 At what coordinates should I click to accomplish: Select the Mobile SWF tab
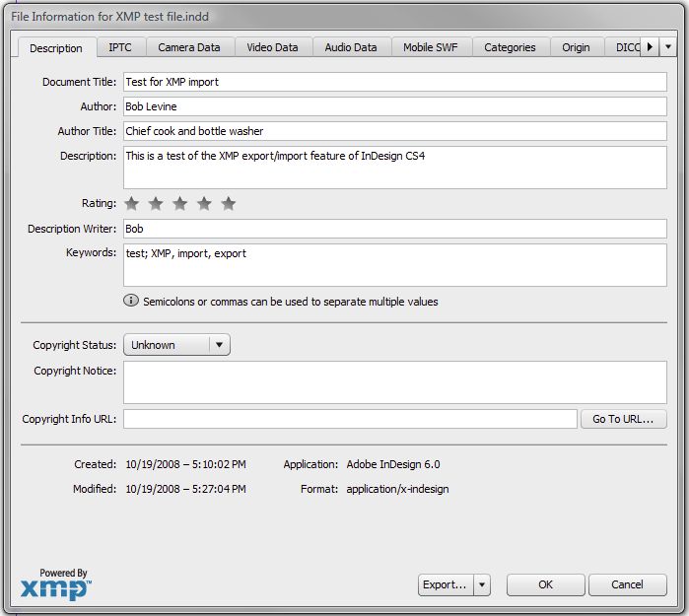(431, 47)
